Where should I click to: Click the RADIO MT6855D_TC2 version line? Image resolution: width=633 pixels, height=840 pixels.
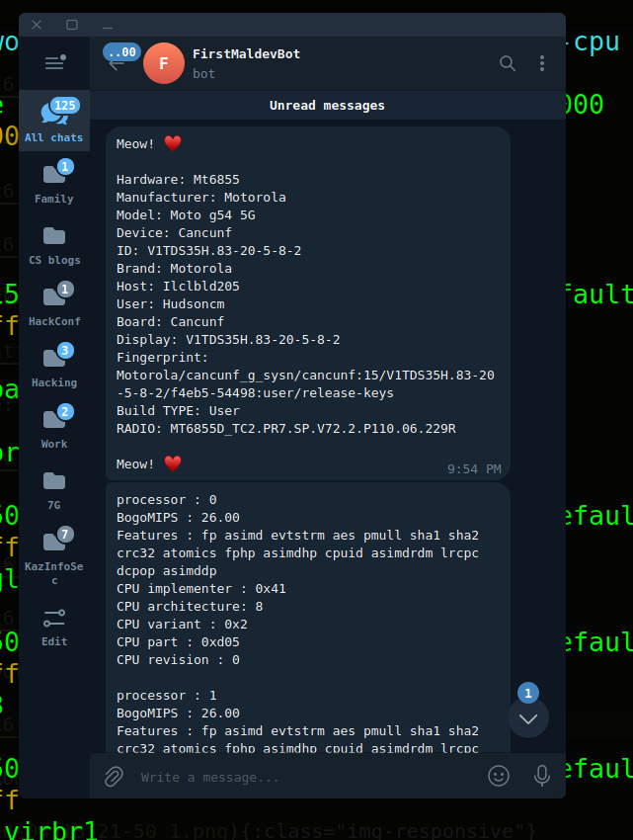(286, 429)
